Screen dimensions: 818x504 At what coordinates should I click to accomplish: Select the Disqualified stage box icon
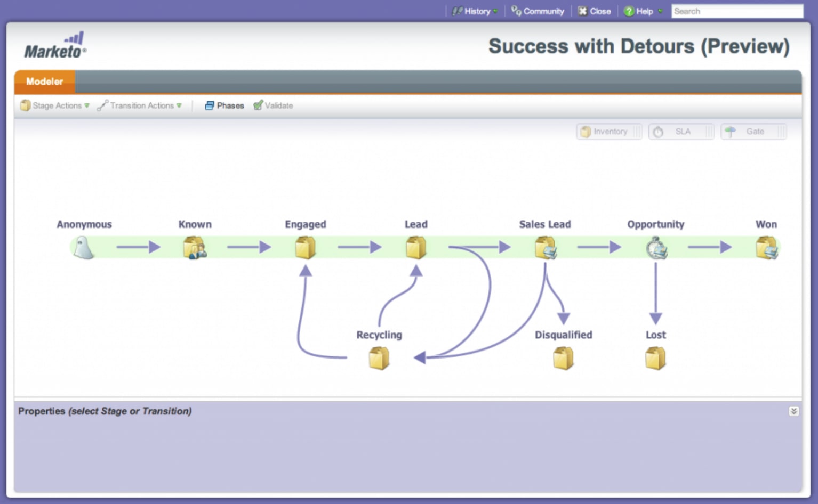pos(564,358)
